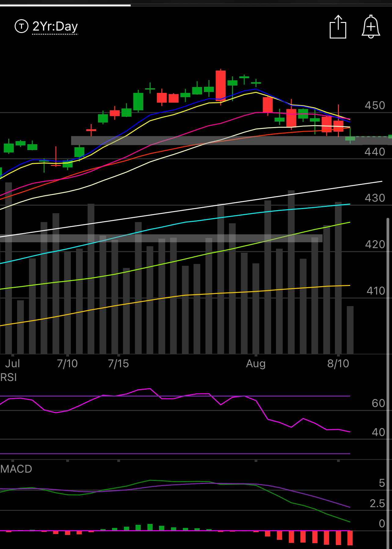392x549 pixels.
Task: Tap the 450 price axis label
Action: 375,105
